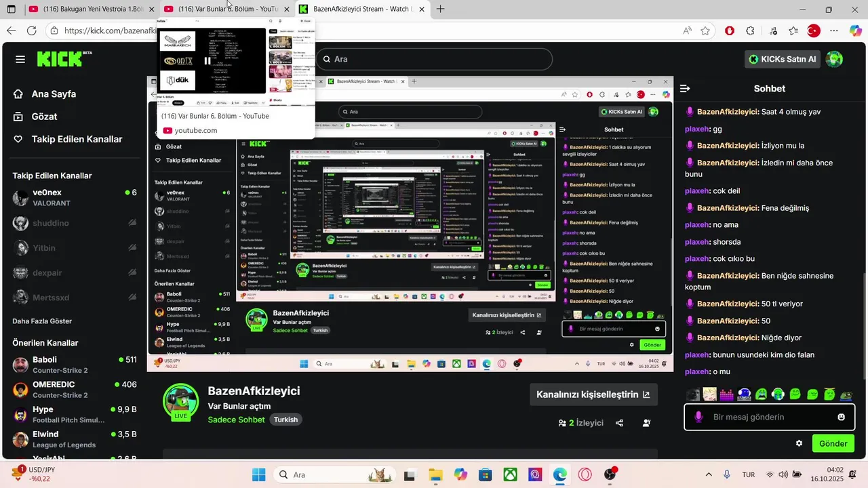Open dexpair channel in sidebar
The width and height of the screenshot is (868, 488).
75,272
